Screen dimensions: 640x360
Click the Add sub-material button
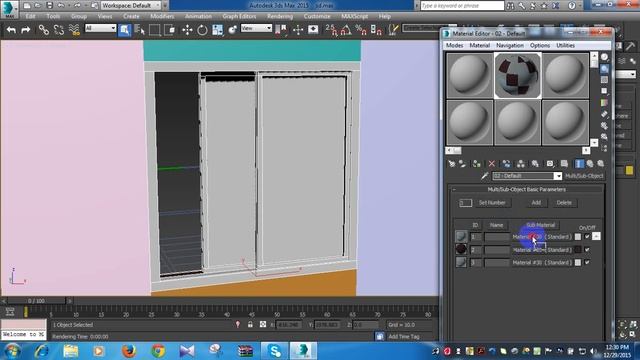536,202
